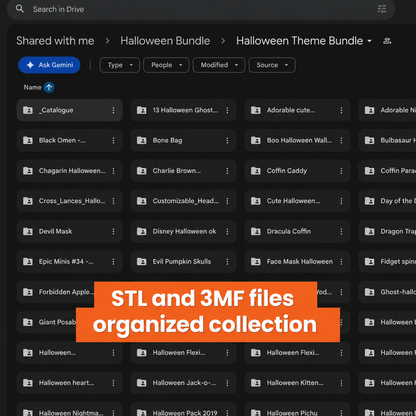Open the Type filter dropdown
The width and height of the screenshot is (416, 416).
(120, 65)
